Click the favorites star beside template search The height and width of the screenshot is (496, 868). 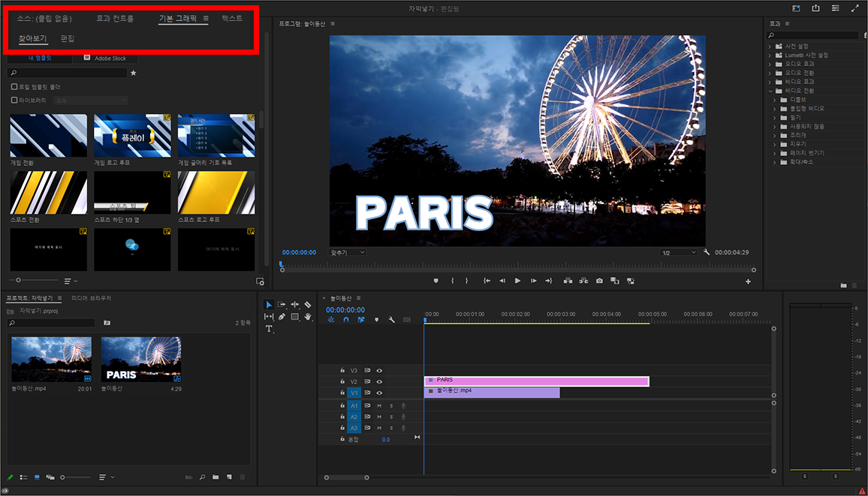pos(134,73)
